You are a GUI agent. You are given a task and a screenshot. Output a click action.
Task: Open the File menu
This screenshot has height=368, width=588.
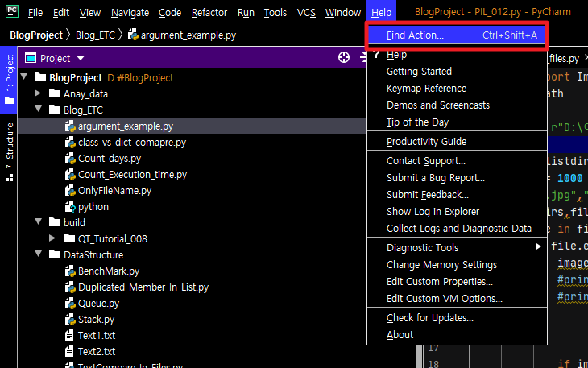[35, 13]
